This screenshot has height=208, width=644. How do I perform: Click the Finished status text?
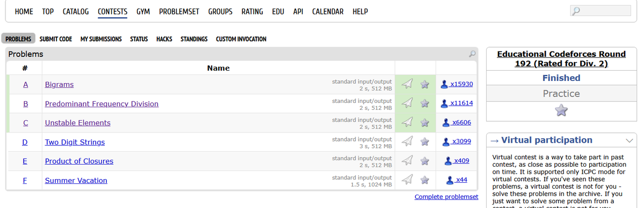click(561, 78)
